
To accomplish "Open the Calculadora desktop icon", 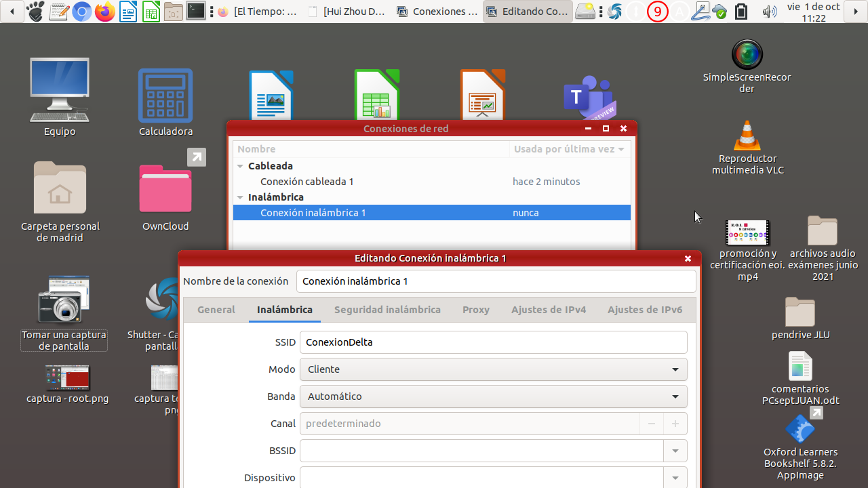I will tap(165, 96).
